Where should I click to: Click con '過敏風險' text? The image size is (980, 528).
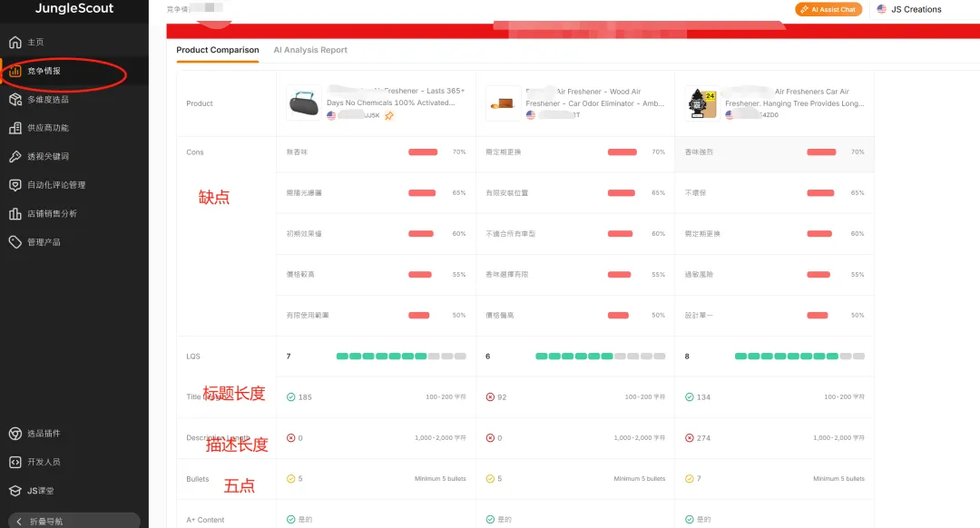click(x=699, y=275)
